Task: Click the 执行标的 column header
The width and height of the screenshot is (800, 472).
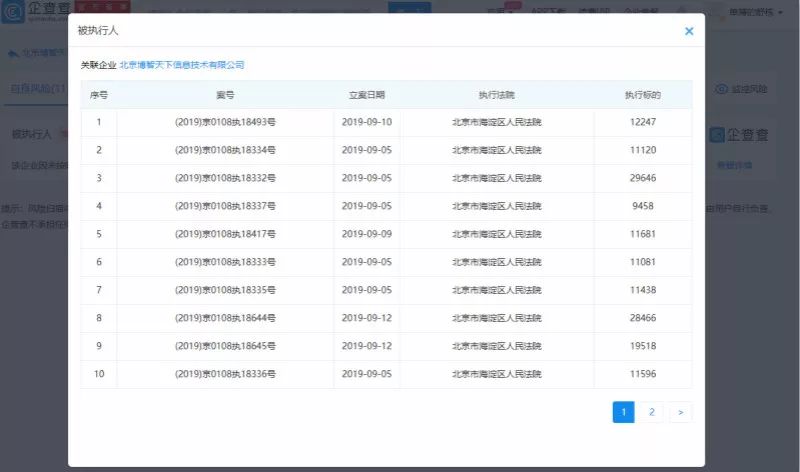Action: click(643, 95)
